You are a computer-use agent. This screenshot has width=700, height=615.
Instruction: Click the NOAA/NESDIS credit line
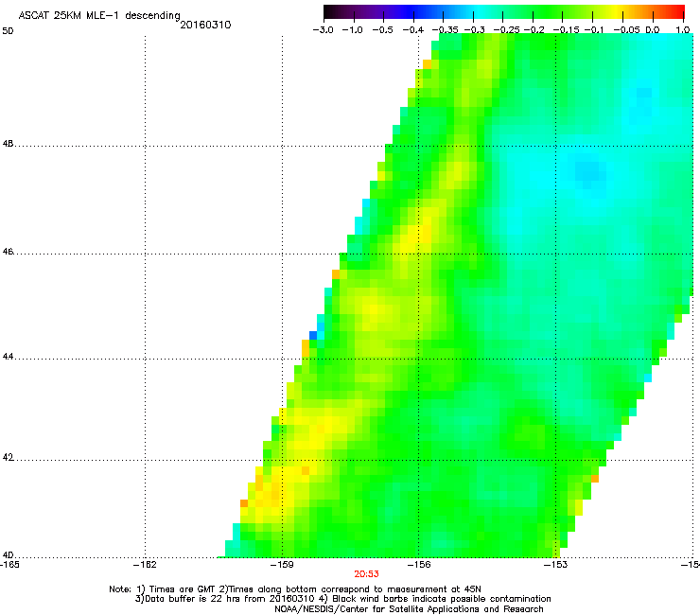tap(409, 609)
